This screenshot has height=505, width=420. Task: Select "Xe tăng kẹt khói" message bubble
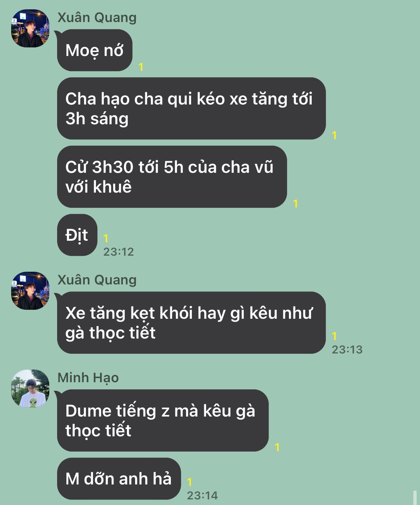(192, 323)
